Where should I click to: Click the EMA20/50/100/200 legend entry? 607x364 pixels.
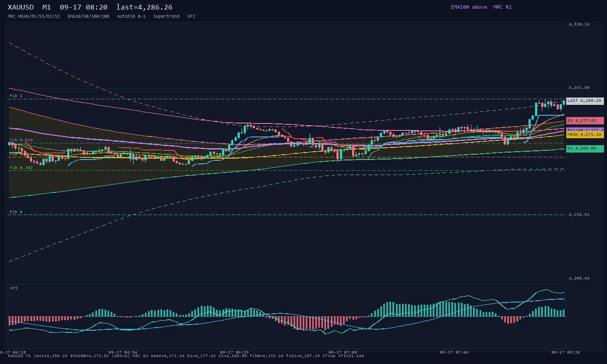point(88,16)
